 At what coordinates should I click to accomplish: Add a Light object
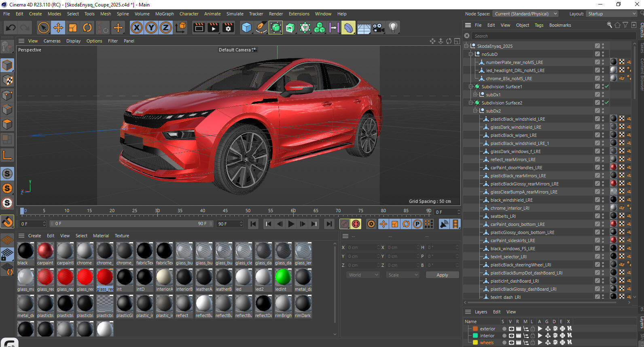point(393,28)
